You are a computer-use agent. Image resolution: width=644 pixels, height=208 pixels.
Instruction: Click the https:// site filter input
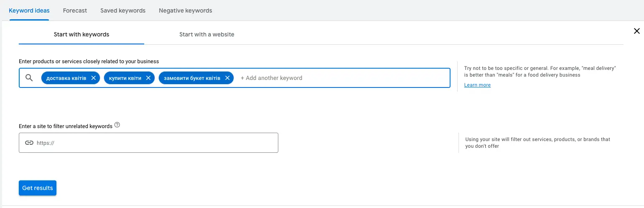pyautogui.click(x=148, y=143)
